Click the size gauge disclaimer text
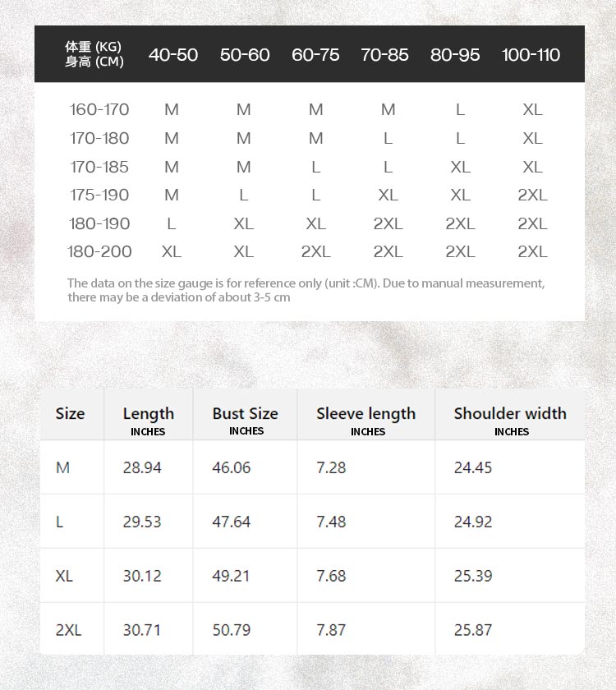The image size is (616, 690). click(x=306, y=290)
